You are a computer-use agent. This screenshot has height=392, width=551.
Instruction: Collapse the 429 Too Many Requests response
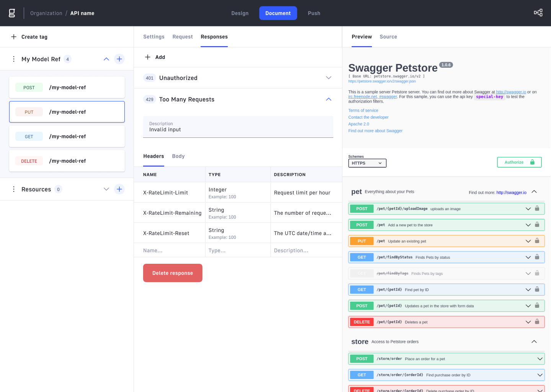(328, 99)
